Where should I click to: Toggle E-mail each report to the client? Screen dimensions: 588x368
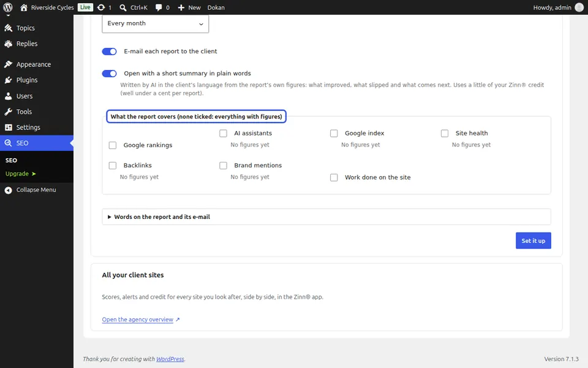coord(110,52)
